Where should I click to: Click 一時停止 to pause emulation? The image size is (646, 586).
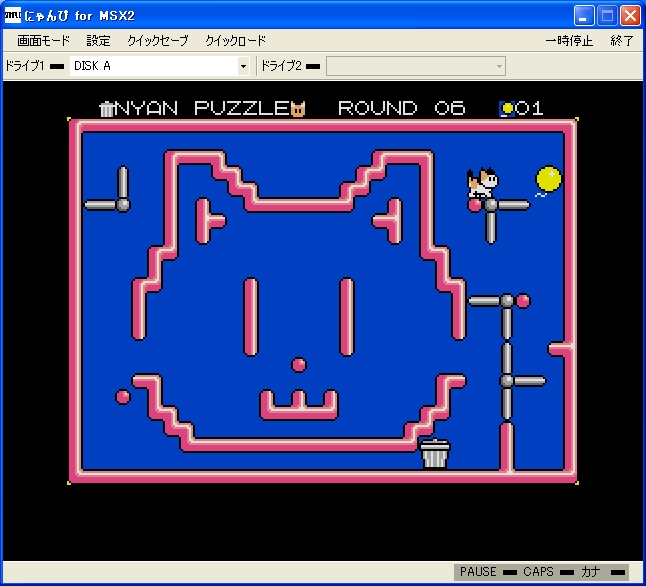coord(569,40)
